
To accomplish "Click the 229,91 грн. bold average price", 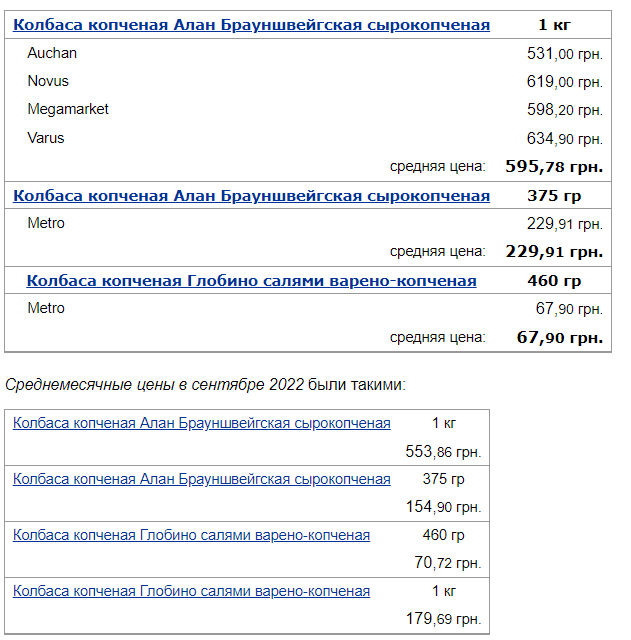I will pos(554,251).
